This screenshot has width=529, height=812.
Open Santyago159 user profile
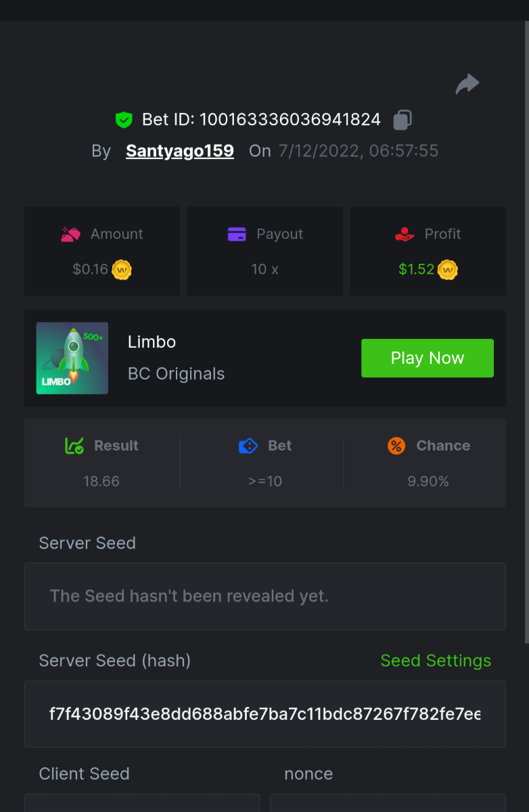180,151
